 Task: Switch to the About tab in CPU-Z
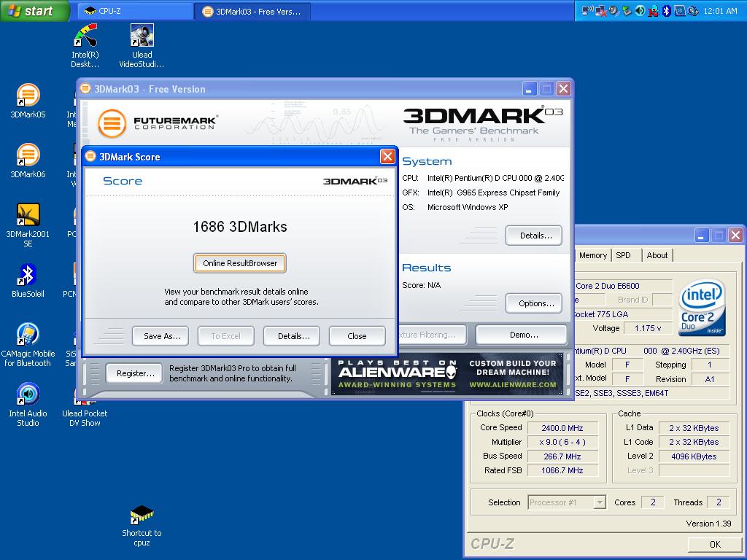(657, 255)
